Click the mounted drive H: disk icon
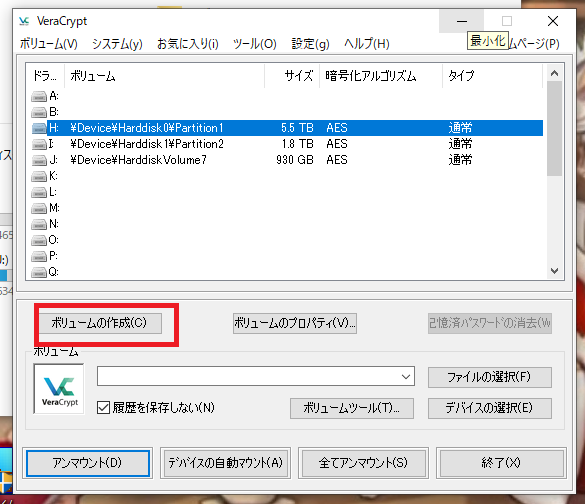585x504 pixels. [39, 128]
